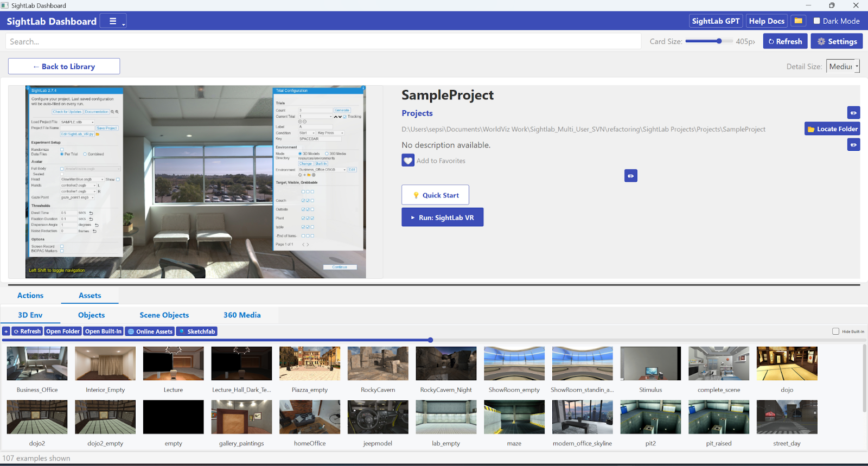Select the pit2 environment thumbnail
Viewport: 868px width, 466px height.
tap(650, 417)
